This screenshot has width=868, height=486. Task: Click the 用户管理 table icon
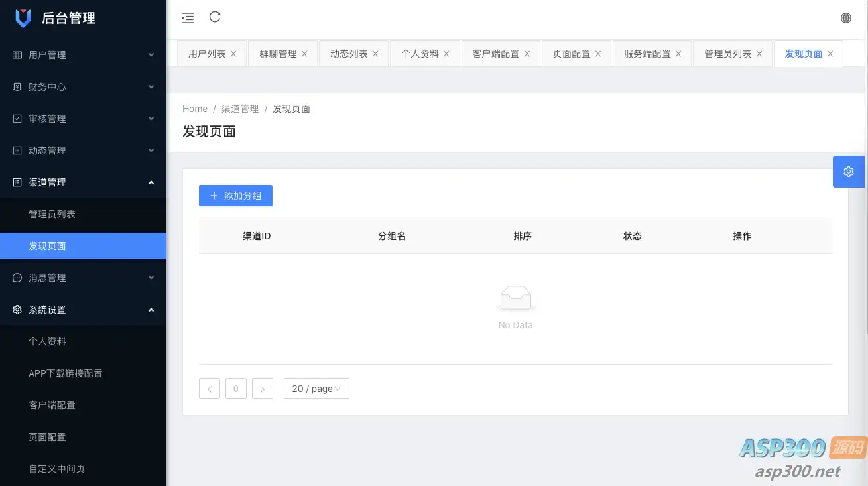point(17,55)
